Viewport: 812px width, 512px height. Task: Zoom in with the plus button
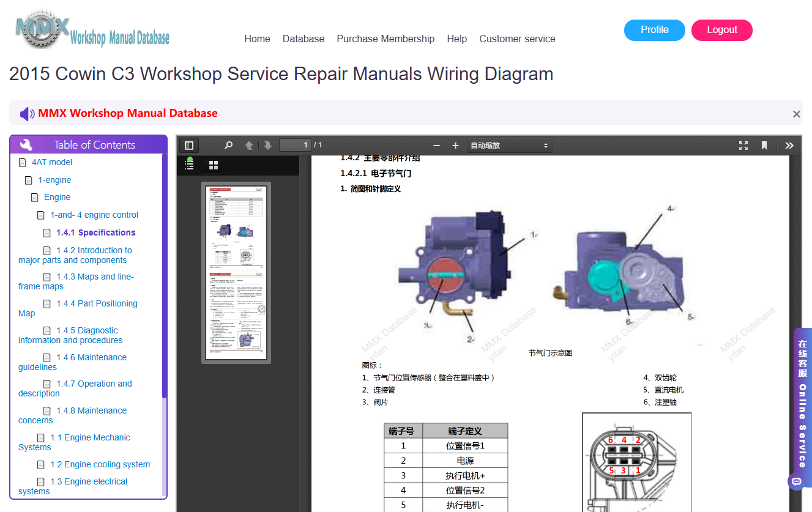[455, 146]
